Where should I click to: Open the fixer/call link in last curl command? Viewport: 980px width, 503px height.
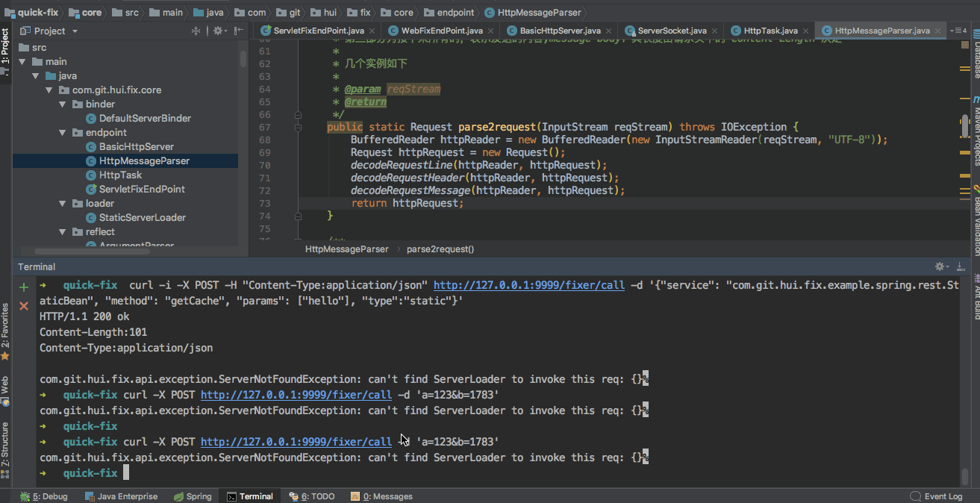(296, 442)
